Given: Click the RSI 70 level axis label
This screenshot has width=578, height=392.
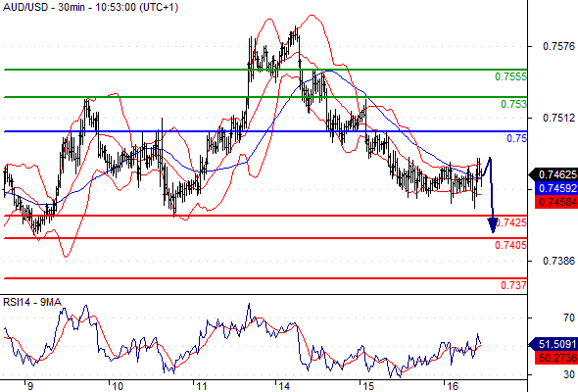Looking at the screenshot, I should tap(569, 318).
